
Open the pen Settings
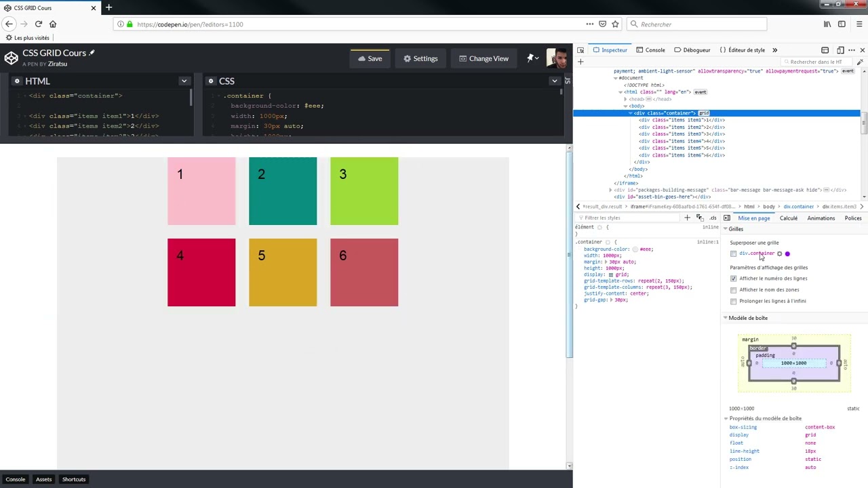click(420, 58)
